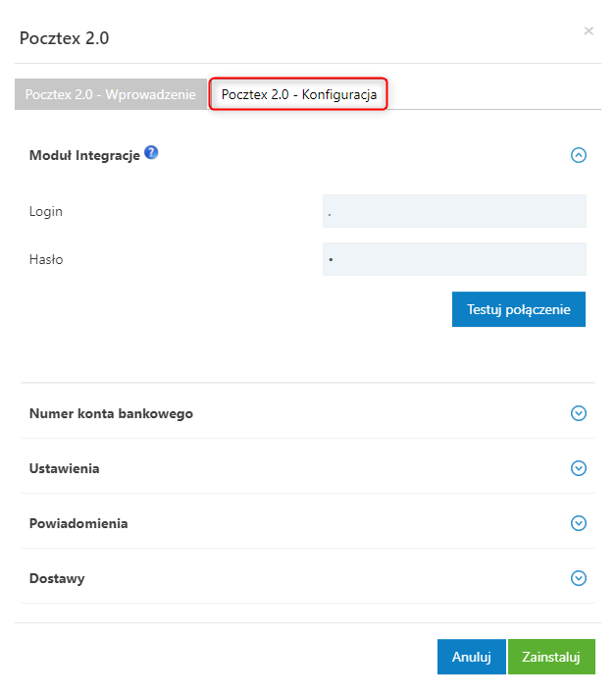Select the Pocztex 2.0 - Konfiguracja tab
This screenshot has width=616, height=695.
click(x=298, y=94)
